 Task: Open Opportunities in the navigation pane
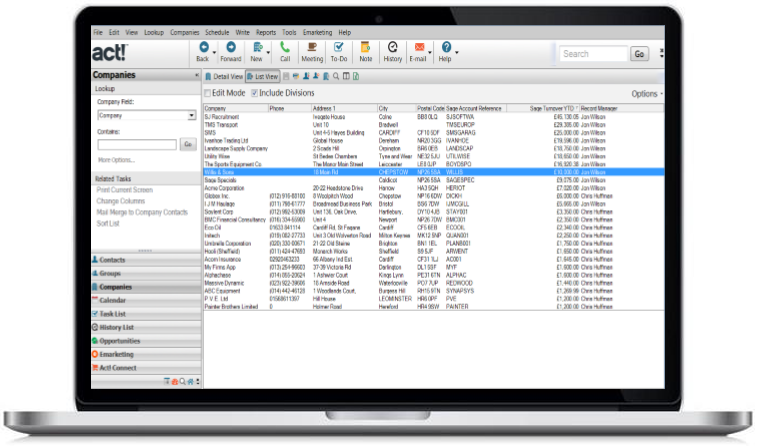coord(146,341)
